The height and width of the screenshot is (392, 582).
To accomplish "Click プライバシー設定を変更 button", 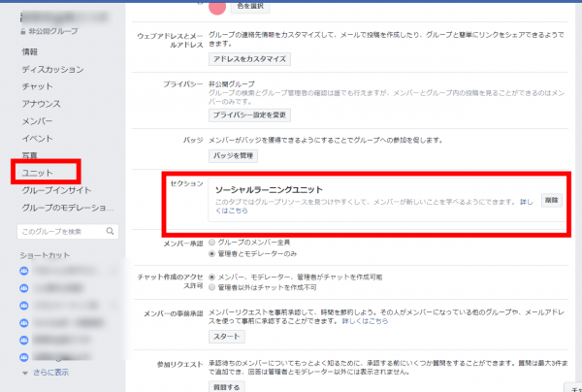I will pos(249,115).
